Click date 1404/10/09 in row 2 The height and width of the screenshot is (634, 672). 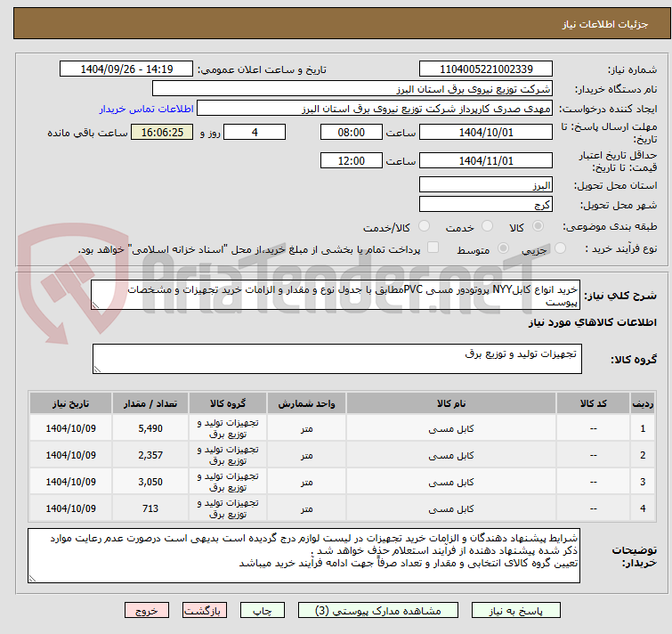coord(70,455)
